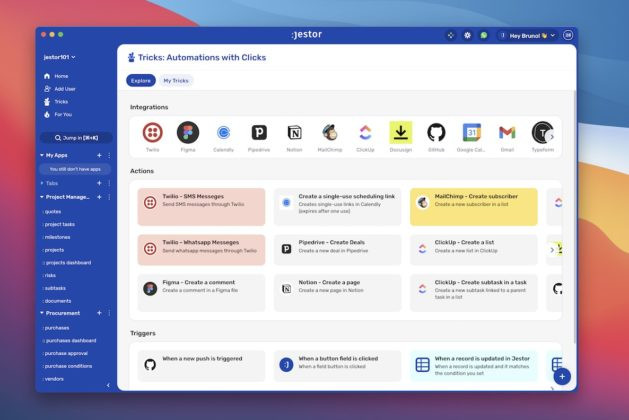Viewport: 629px width, 420px height.
Task: Click the Jump in search field
Action: (76, 138)
